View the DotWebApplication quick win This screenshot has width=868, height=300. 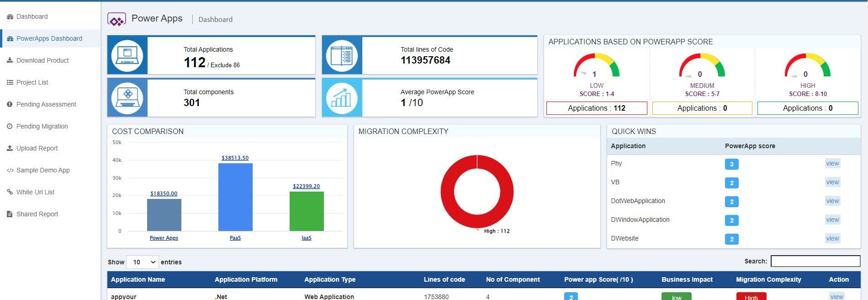(832, 201)
